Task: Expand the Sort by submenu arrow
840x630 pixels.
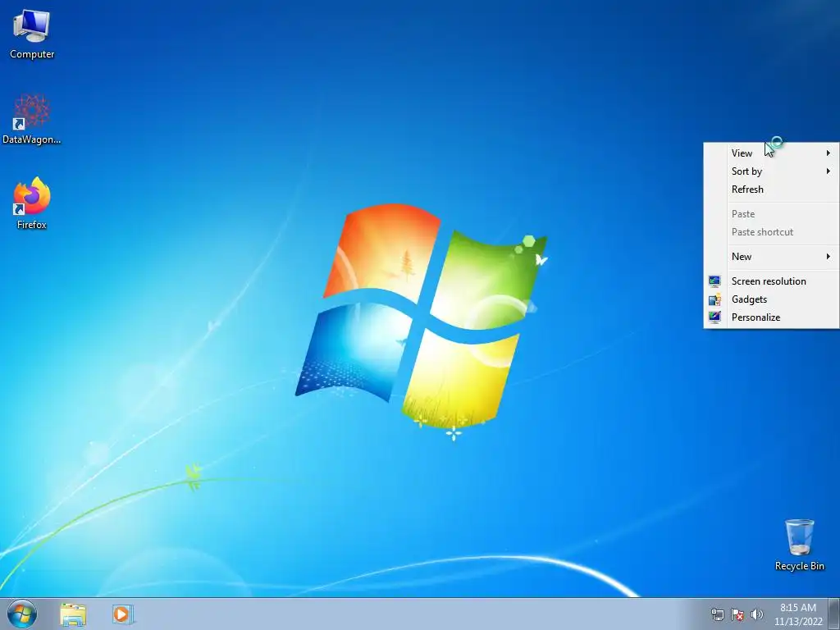Action: tap(829, 171)
